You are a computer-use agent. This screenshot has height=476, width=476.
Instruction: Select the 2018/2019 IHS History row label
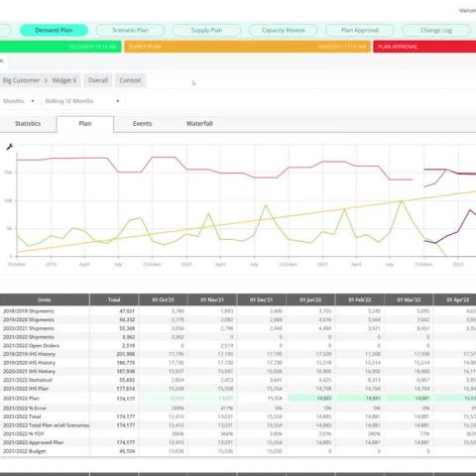tap(29, 354)
